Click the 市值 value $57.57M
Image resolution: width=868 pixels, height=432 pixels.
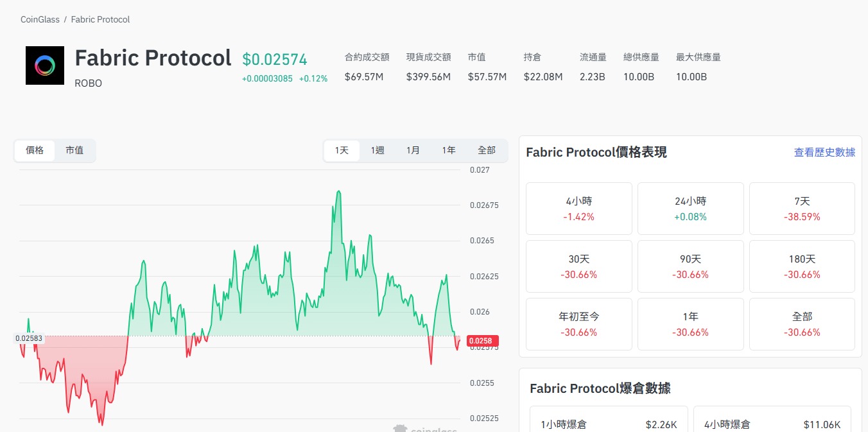point(487,77)
